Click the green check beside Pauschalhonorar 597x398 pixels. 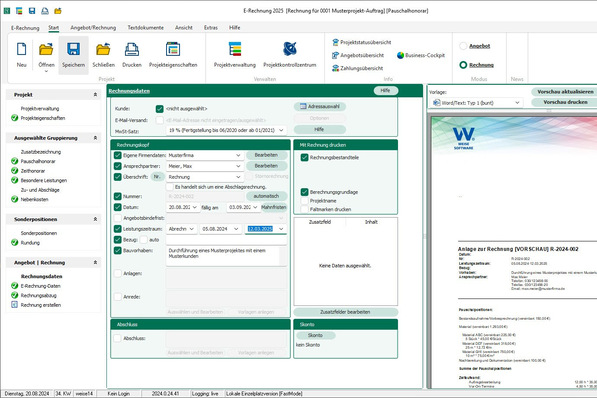[x=14, y=161]
